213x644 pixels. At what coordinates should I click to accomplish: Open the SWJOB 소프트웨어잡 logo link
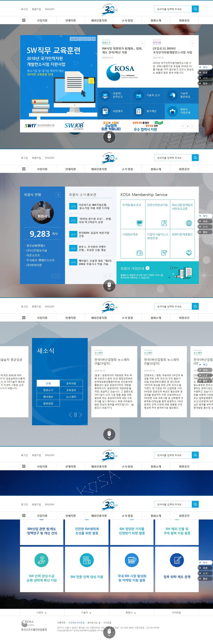tap(75, 126)
